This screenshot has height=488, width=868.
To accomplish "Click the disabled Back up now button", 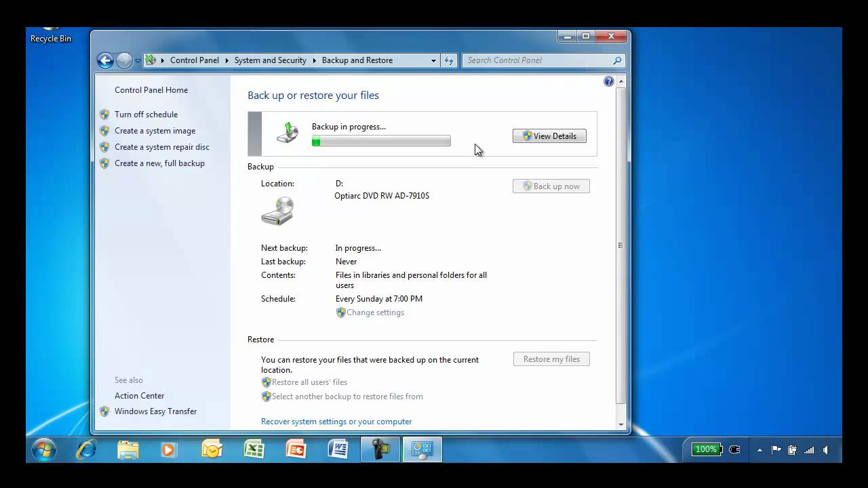I will [551, 186].
